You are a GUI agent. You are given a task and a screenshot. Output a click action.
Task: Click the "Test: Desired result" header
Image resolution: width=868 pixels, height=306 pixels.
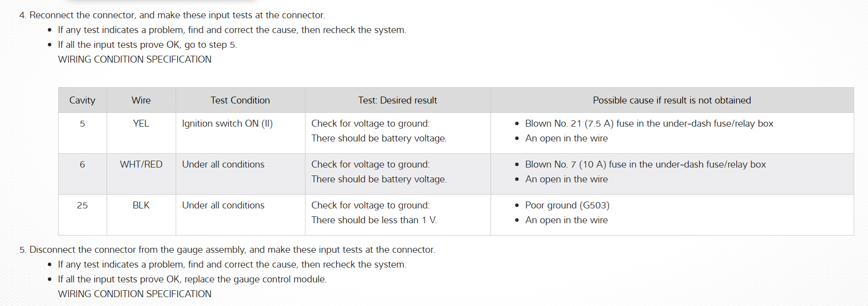[397, 100]
